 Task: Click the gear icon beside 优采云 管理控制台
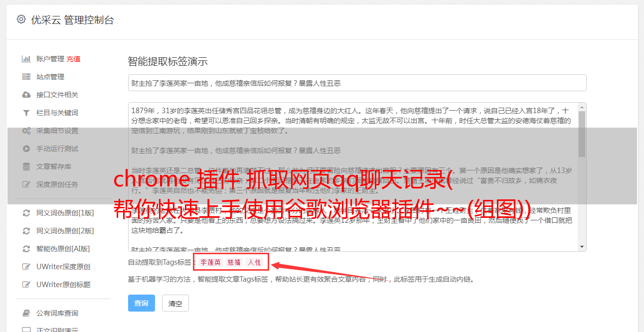pyautogui.click(x=21, y=19)
